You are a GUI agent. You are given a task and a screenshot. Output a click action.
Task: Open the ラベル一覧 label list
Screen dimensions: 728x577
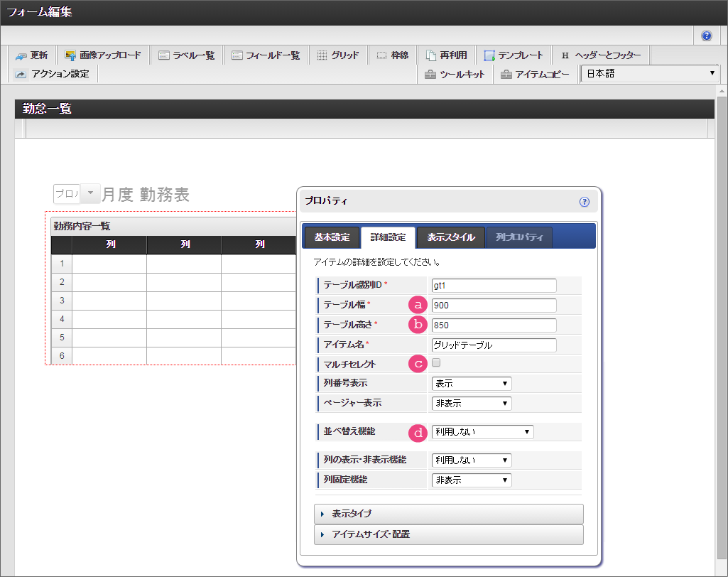pyautogui.click(x=186, y=55)
